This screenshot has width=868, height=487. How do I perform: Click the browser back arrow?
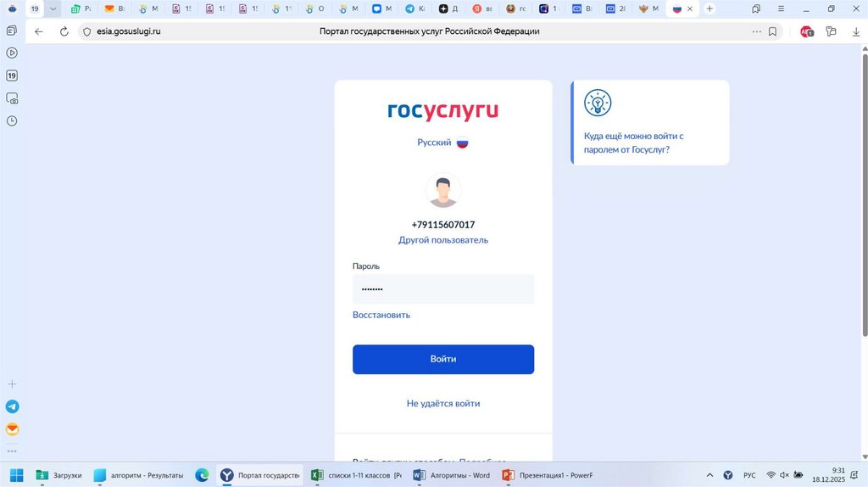tap(39, 31)
